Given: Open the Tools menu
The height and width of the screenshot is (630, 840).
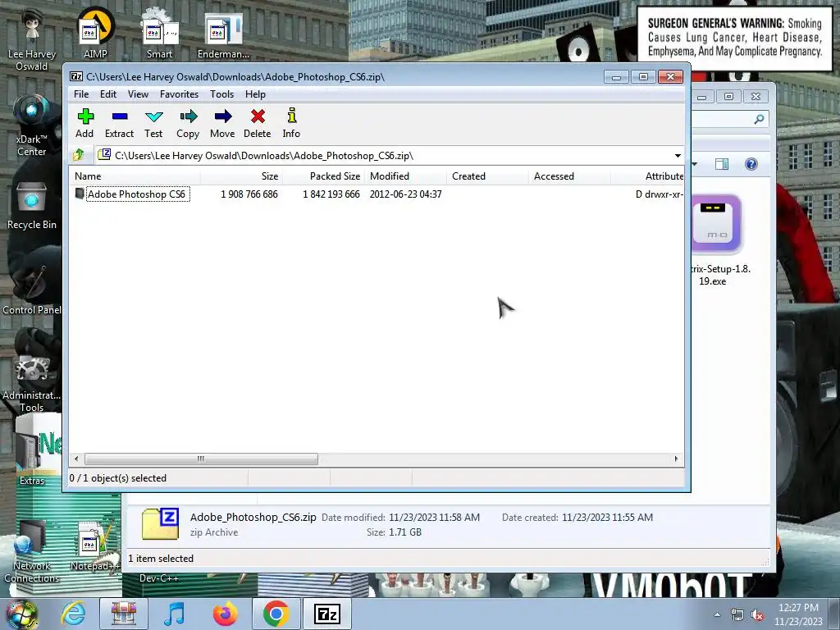Looking at the screenshot, I should 221,94.
